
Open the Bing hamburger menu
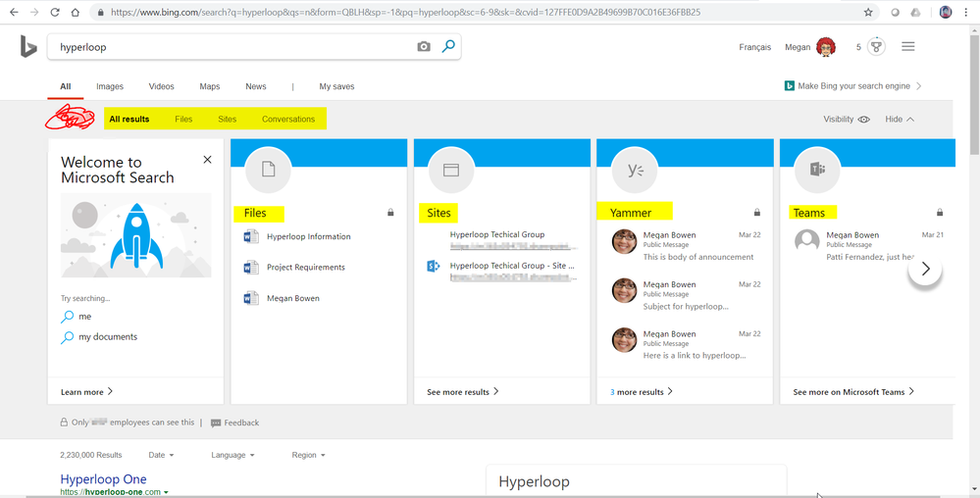coord(908,46)
